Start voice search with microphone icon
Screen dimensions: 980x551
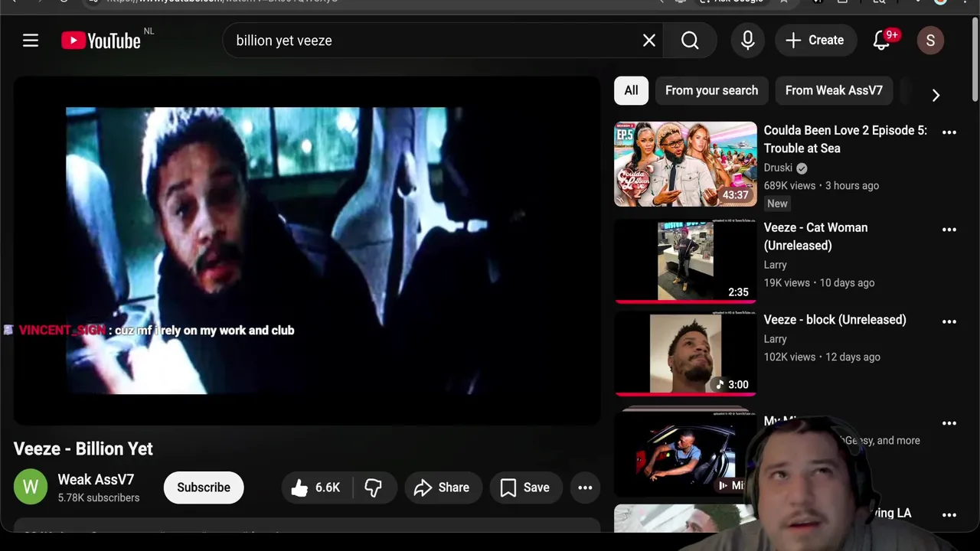(748, 41)
